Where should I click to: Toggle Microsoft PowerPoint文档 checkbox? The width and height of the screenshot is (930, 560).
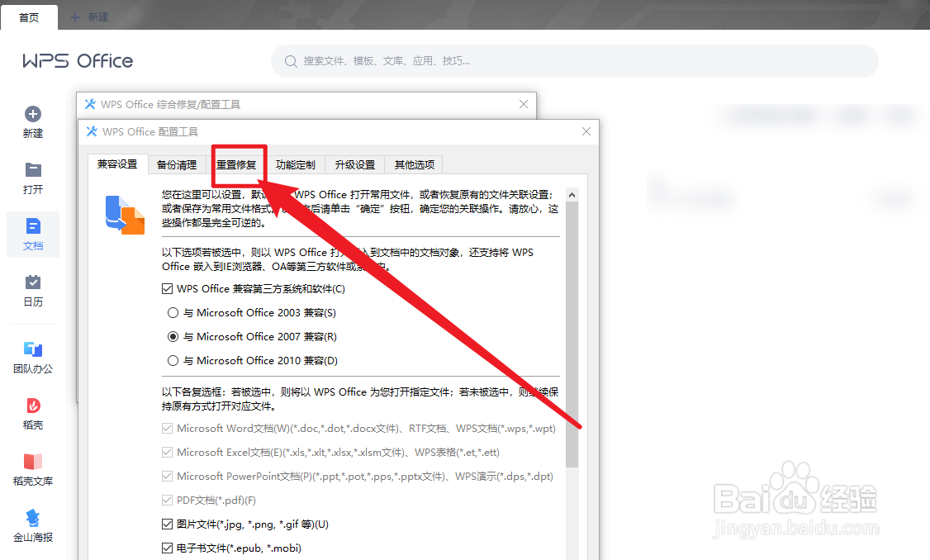tap(168, 477)
